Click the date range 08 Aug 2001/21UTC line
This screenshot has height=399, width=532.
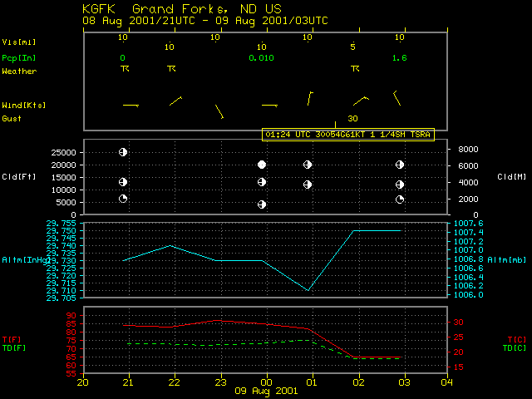(205, 21)
